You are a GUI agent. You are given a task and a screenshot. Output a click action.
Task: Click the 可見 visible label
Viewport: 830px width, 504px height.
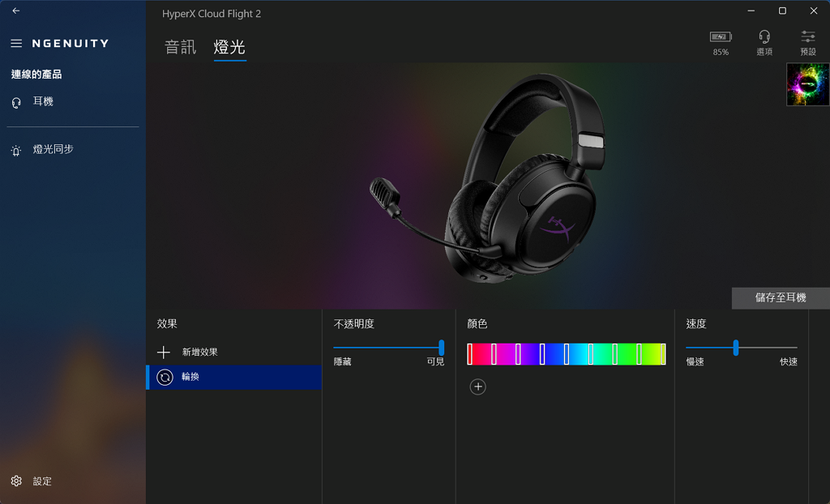pyautogui.click(x=435, y=361)
